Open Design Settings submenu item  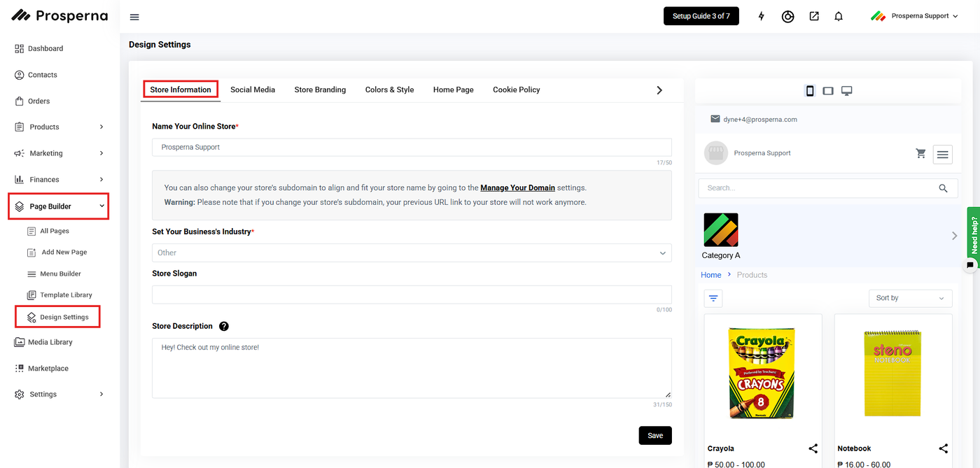[x=57, y=317]
